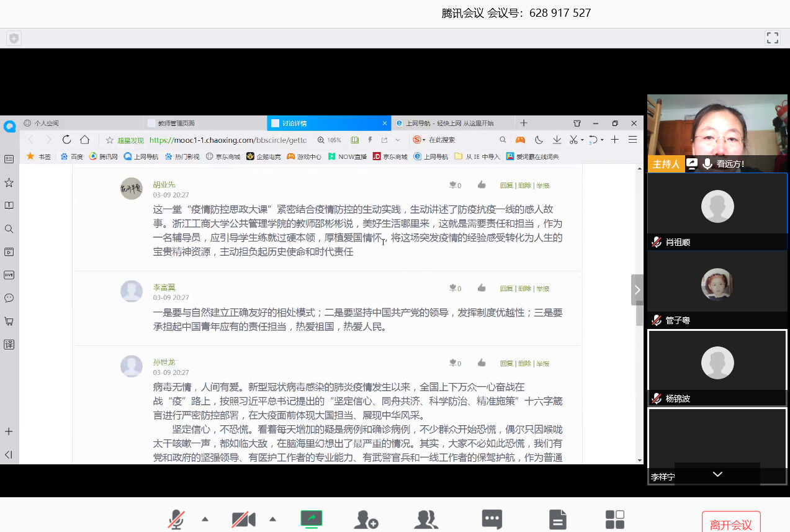The image size is (790, 532).
Task: Open the members list icon
Action: [426, 520]
